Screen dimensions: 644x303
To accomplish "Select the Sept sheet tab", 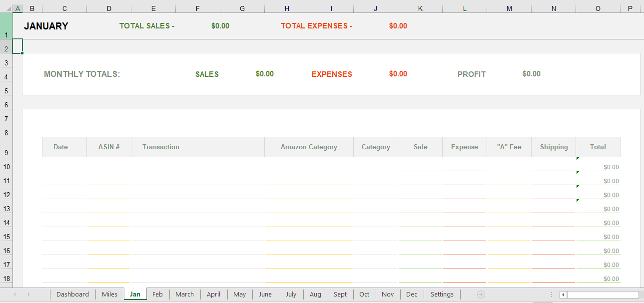I will (x=340, y=295).
